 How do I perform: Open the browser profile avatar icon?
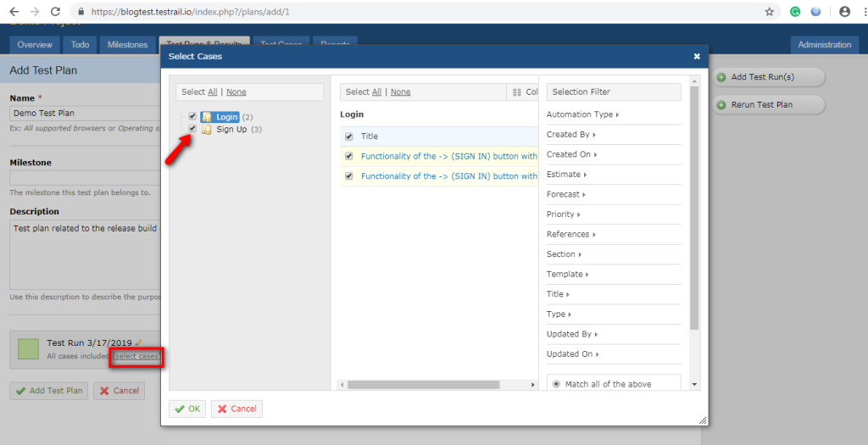click(x=844, y=12)
